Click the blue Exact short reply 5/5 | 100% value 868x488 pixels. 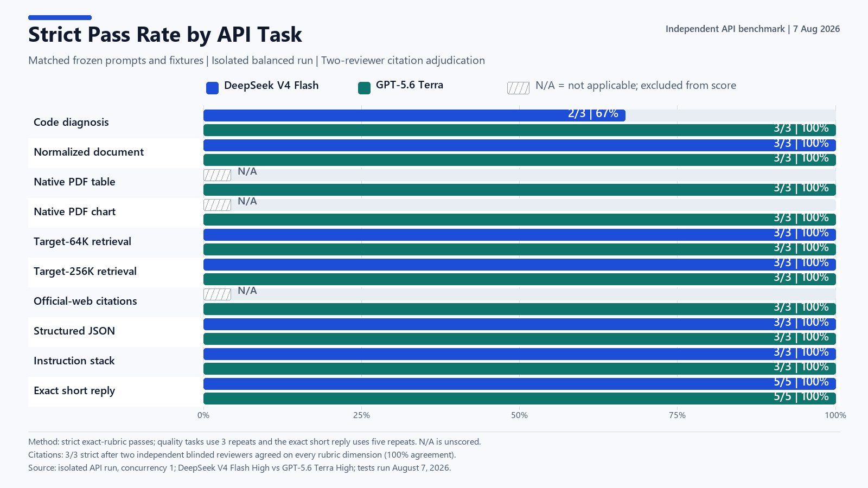point(801,382)
